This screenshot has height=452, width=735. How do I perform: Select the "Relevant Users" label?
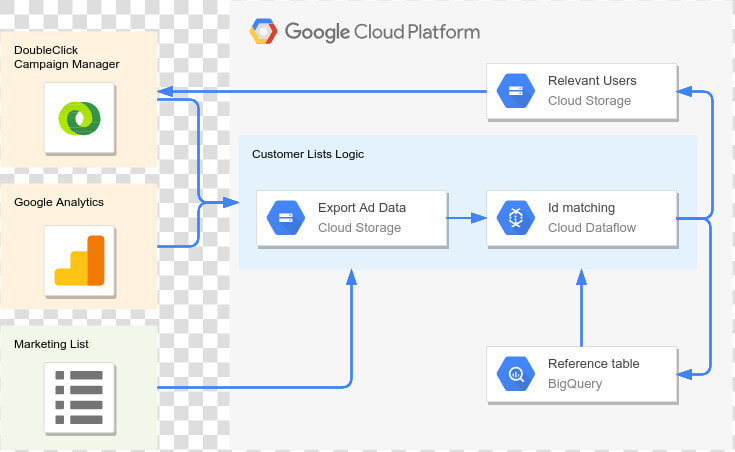(592, 81)
